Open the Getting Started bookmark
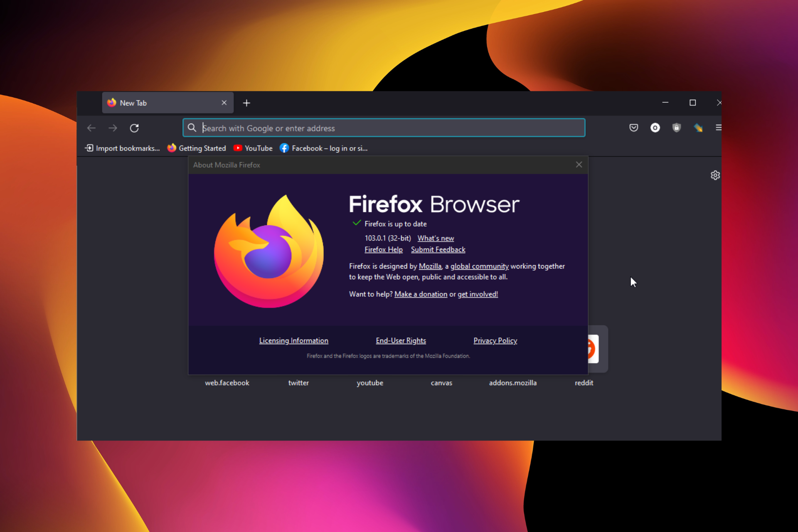This screenshot has height=532, width=798. tap(197, 148)
